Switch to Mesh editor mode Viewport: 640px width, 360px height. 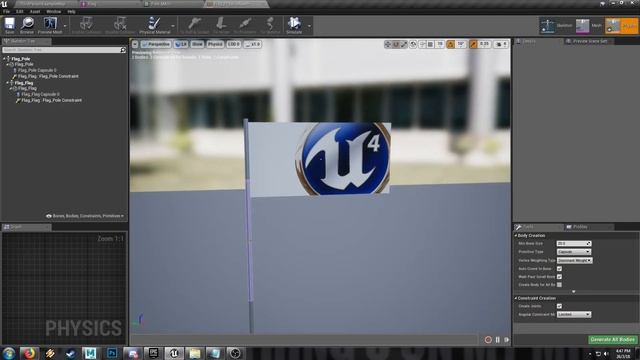point(589,26)
